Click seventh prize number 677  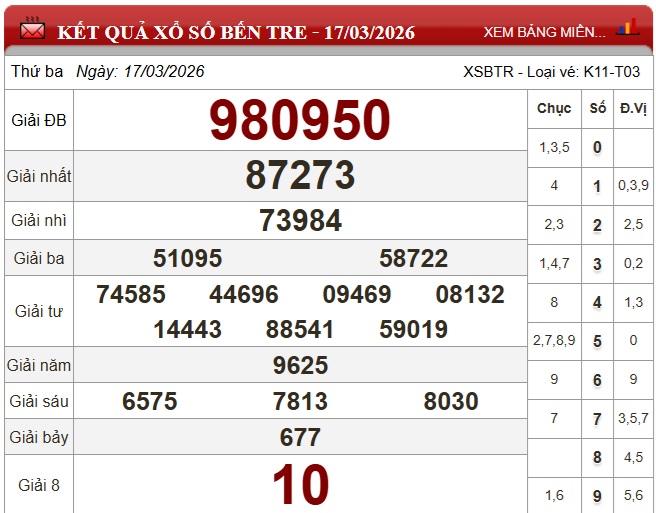(300, 437)
